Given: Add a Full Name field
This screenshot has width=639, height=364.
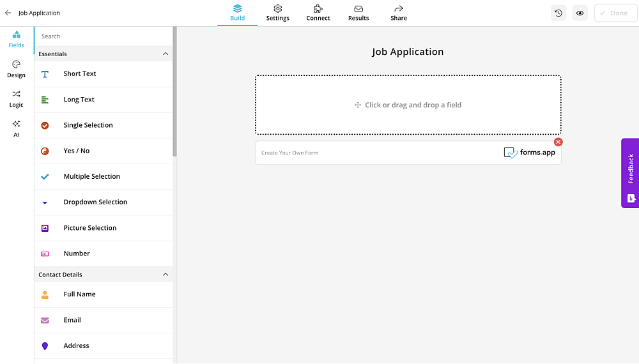Looking at the screenshot, I should tap(104, 294).
